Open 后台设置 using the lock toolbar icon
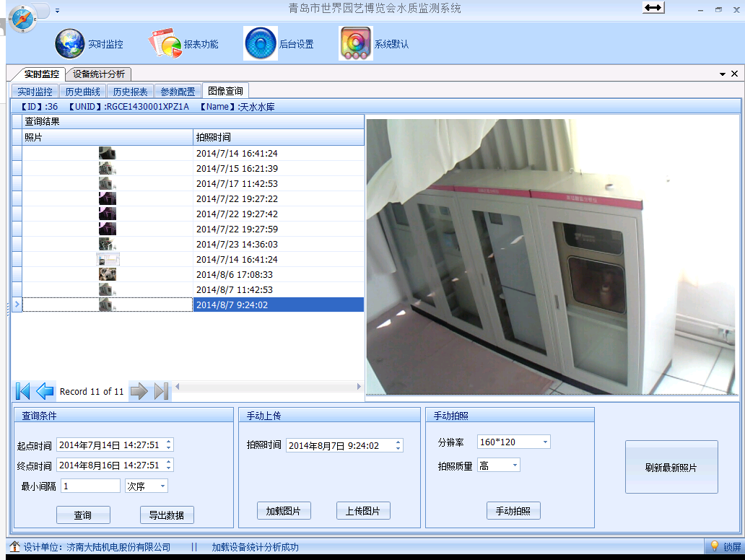This screenshot has width=745, height=560. (x=261, y=43)
